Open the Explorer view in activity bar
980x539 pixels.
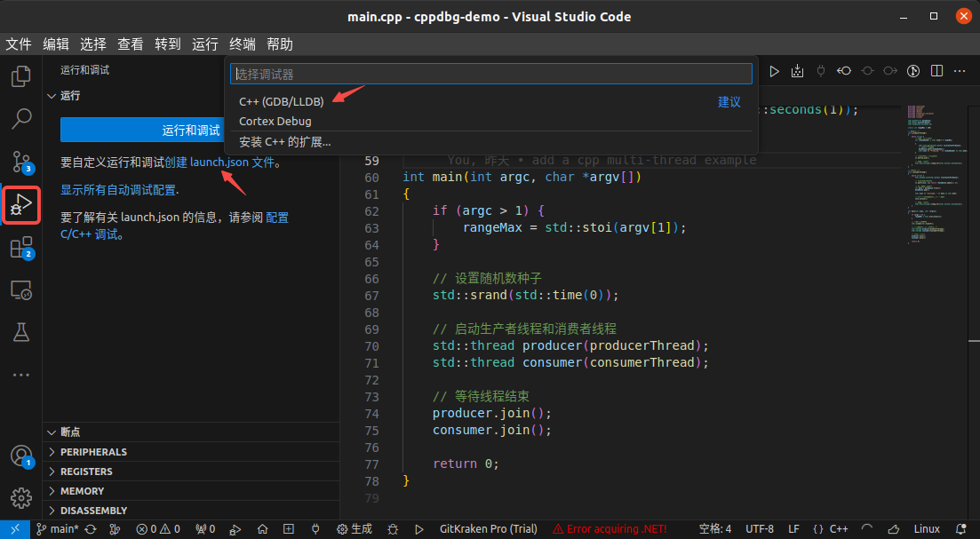21,76
